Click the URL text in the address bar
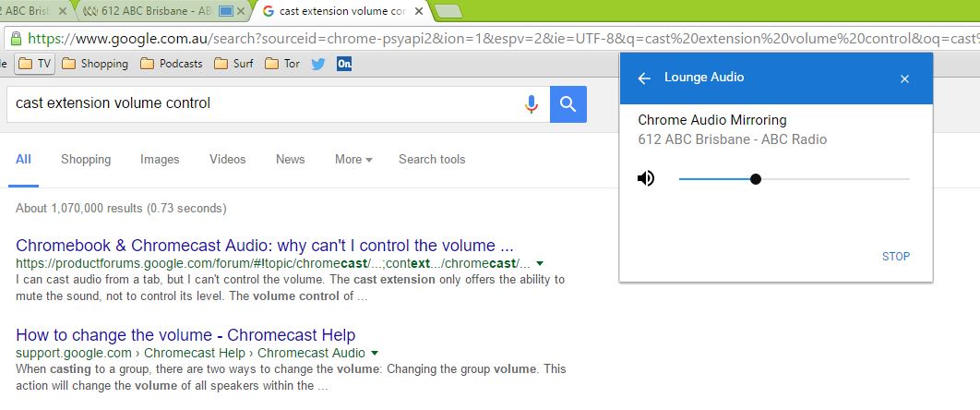The image size is (980, 410). tap(504, 39)
